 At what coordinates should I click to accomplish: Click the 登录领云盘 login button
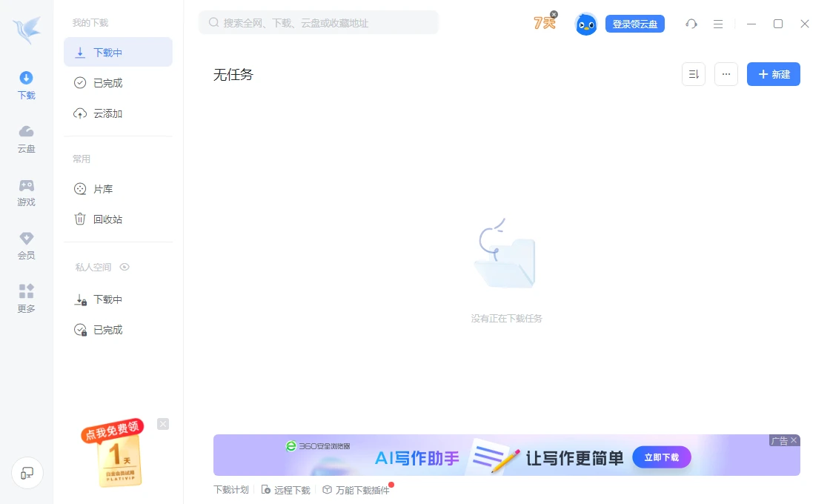point(635,24)
